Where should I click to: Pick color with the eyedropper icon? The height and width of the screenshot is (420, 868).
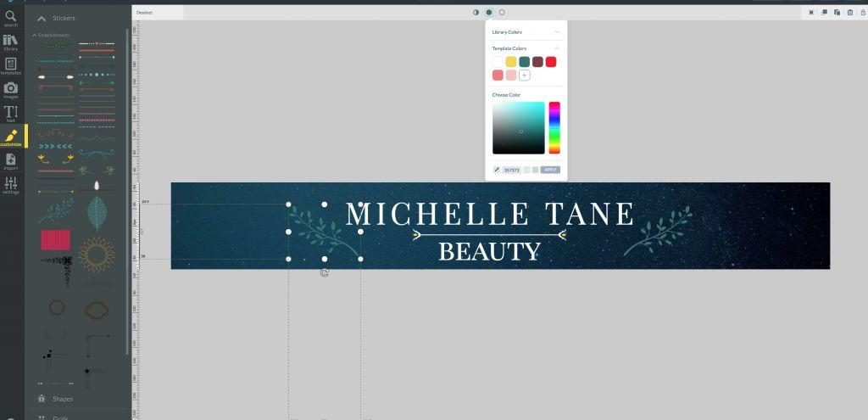[497, 170]
